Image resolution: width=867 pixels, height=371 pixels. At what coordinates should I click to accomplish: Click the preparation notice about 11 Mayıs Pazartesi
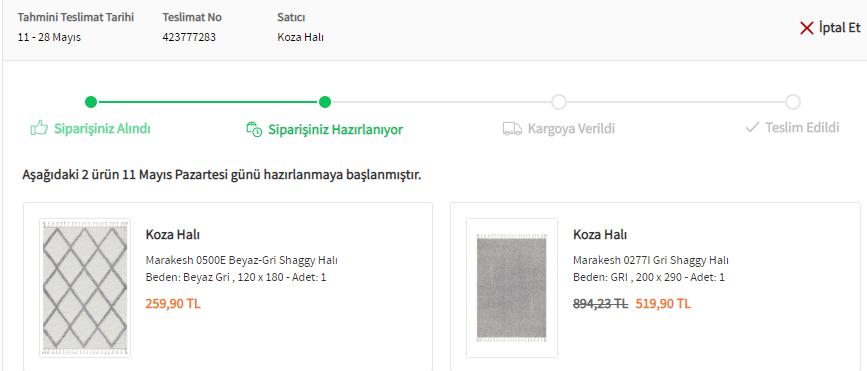[222, 176]
